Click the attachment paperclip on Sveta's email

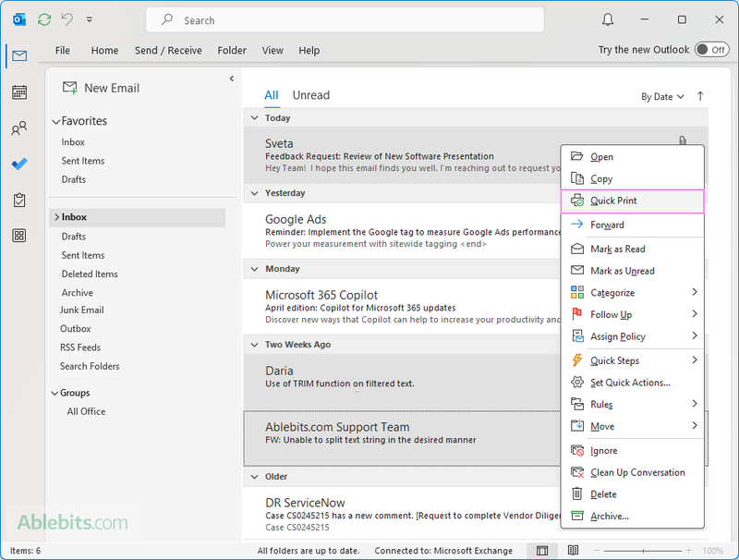(683, 140)
